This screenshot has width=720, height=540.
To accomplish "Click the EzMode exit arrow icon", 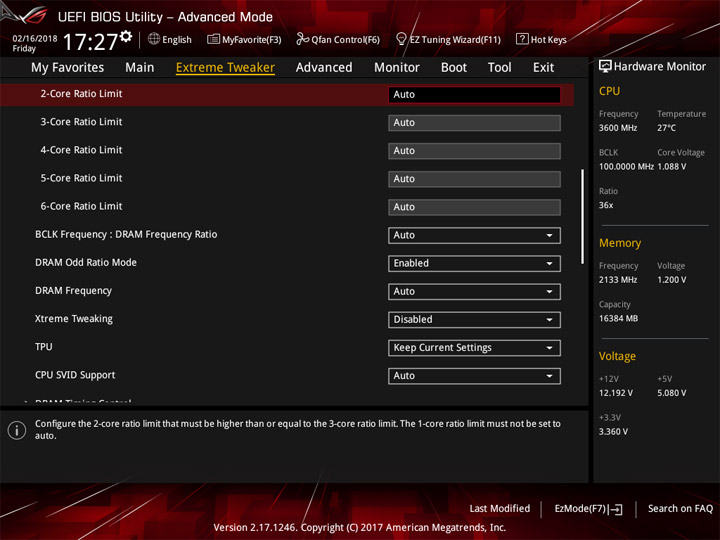I will (x=615, y=509).
